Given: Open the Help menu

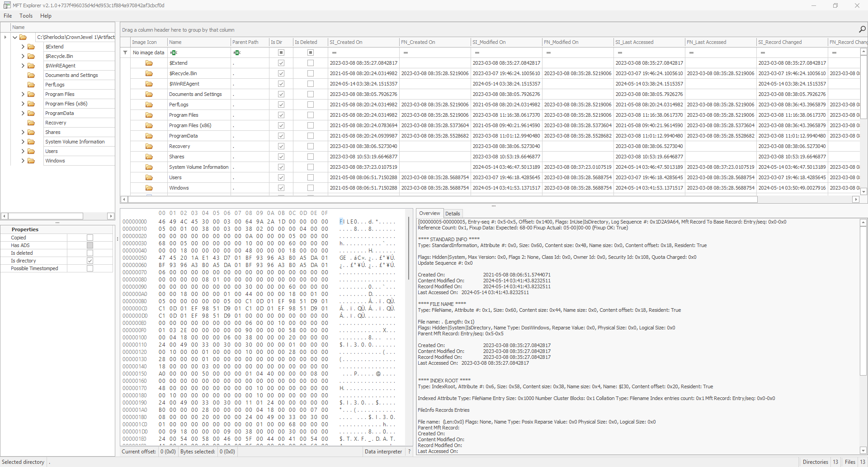Looking at the screenshot, I should 46,15.
